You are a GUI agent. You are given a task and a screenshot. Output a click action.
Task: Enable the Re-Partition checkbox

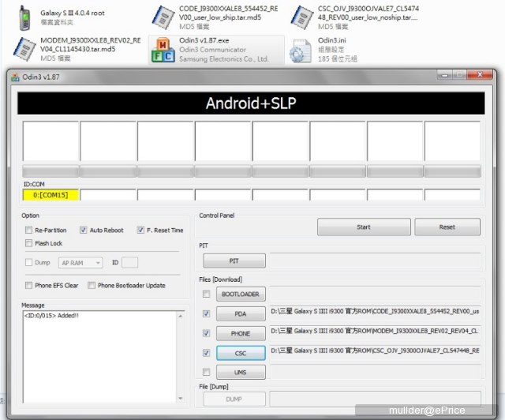[28, 230]
